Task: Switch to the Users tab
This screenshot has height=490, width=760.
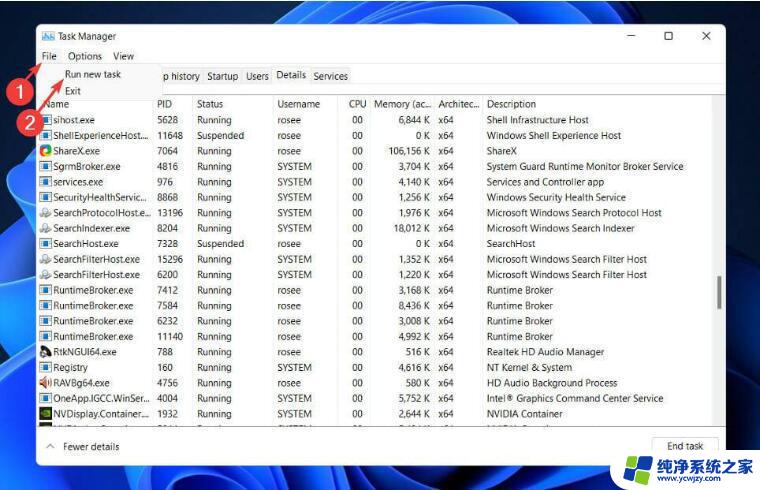Action: click(x=257, y=77)
